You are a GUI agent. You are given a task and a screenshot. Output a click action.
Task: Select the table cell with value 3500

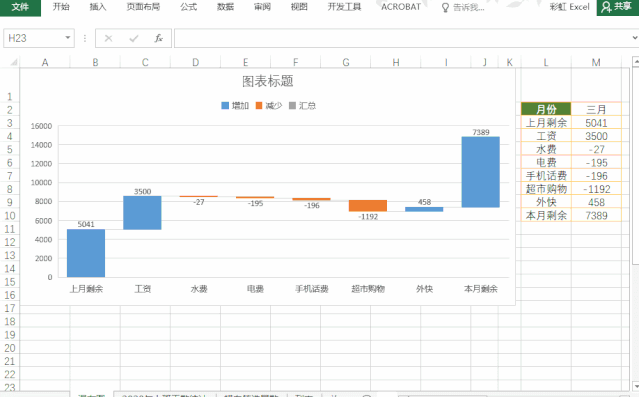[596, 136]
